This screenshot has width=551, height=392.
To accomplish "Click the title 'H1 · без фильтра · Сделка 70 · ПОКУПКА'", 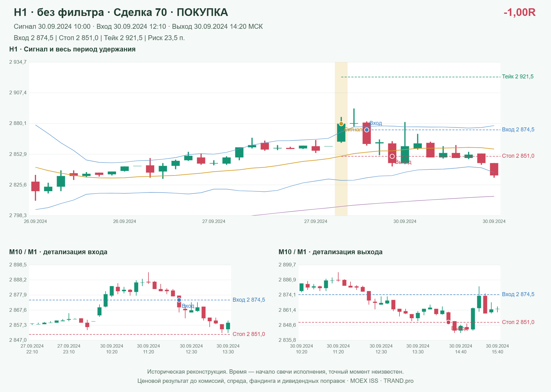I will 121,12.
